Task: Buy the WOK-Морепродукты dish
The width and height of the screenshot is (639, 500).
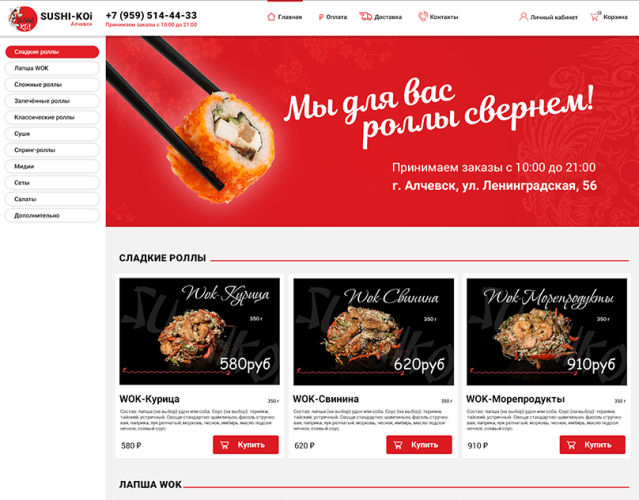Action: (x=592, y=445)
